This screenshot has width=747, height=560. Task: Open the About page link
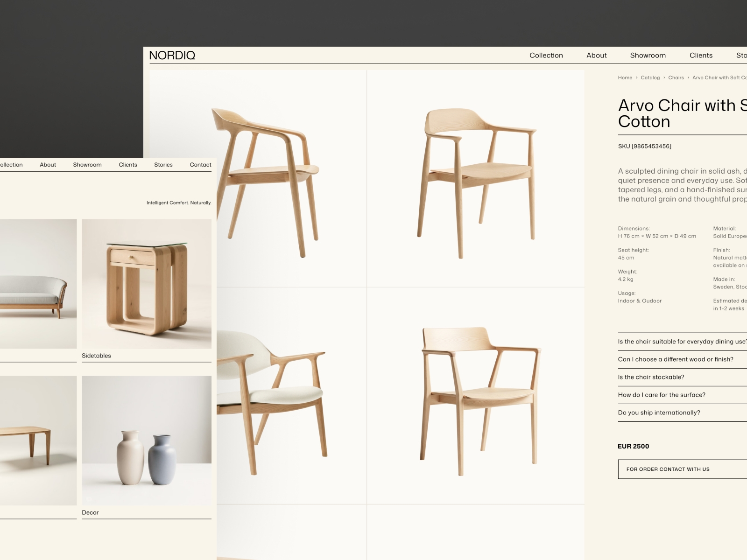597,55
